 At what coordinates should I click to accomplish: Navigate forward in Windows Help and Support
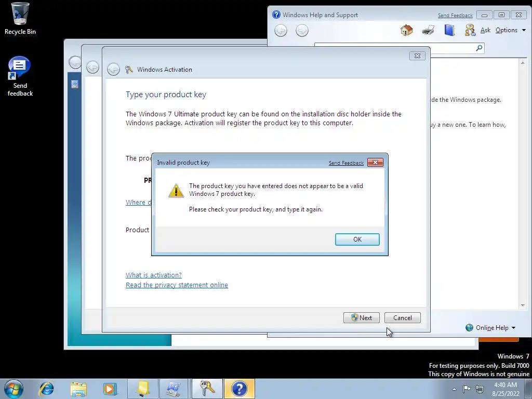302,31
